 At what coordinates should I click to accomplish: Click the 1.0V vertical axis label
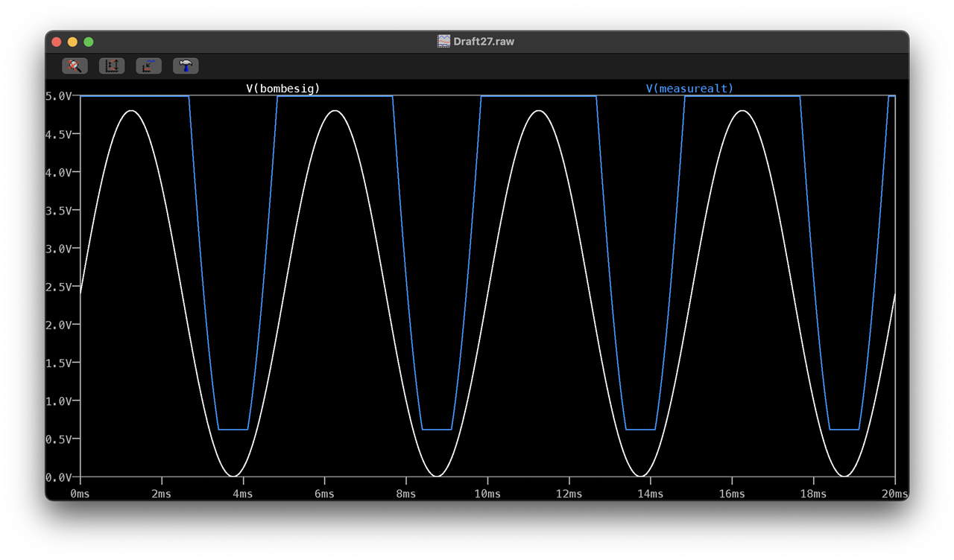pyautogui.click(x=59, y=401)
